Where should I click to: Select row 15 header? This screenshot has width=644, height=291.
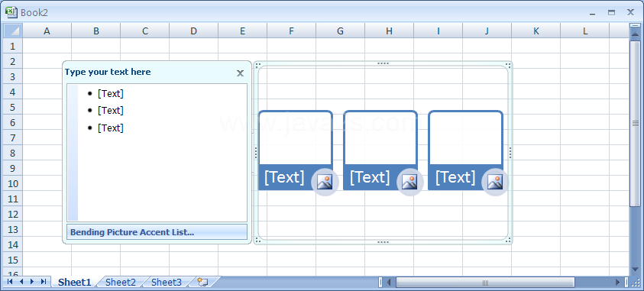13,260
